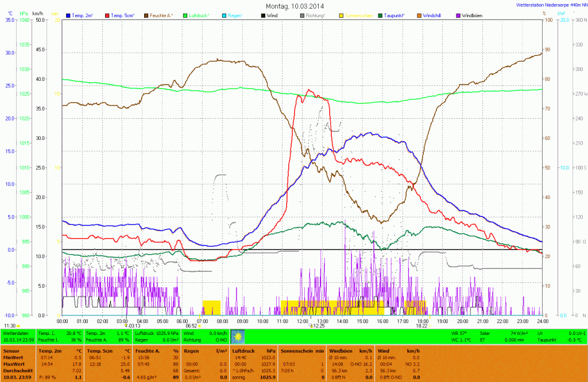Click the cyan Regen legend square
The image size is (588, 382).
(225, 15)
